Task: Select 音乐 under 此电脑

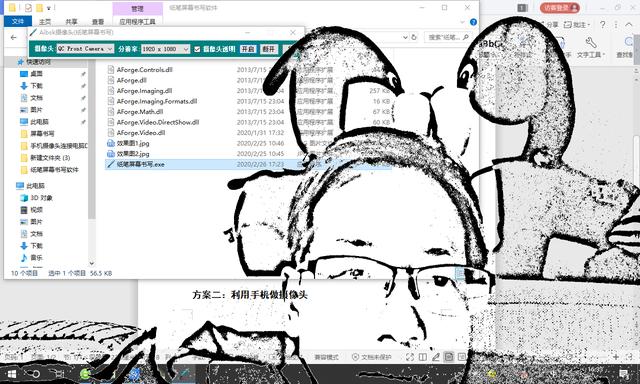Action: click(x=36, y=257)
